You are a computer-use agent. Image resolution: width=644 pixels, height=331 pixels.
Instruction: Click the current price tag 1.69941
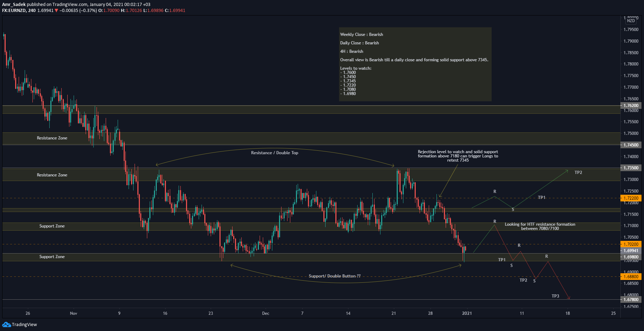tap(631, 251)
